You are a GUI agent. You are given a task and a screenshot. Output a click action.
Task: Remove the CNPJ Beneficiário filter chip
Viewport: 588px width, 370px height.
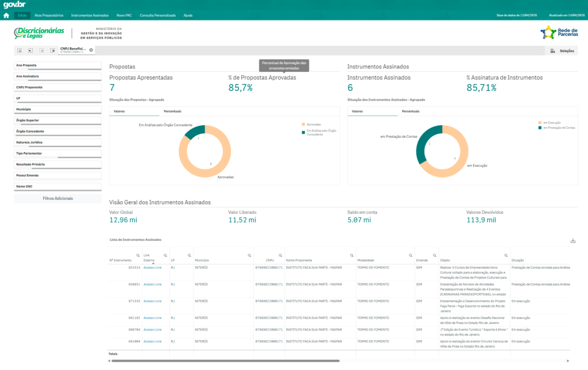pyautogui.click(x=91, y=50)
